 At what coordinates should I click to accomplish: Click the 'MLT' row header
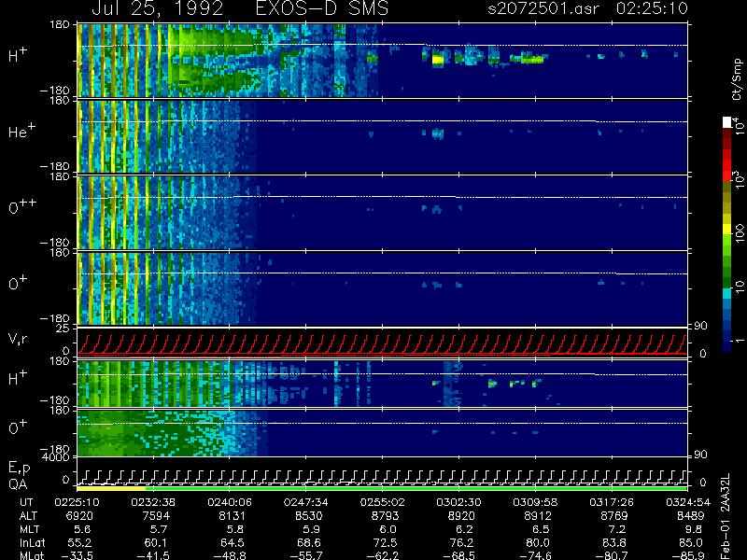click(29, 529)
